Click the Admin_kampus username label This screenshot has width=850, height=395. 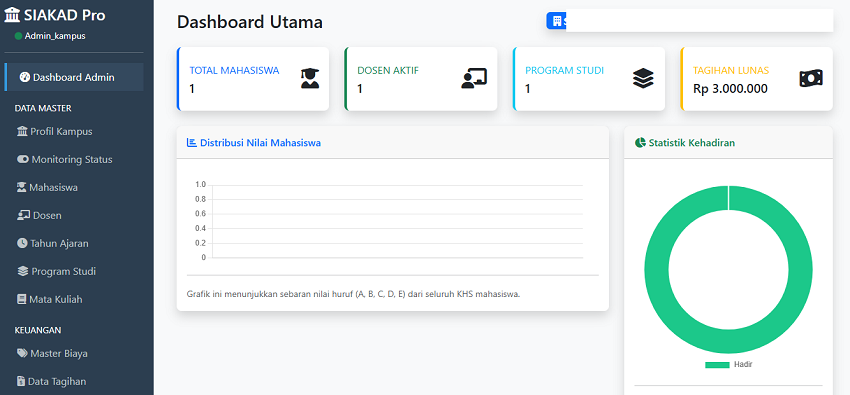click(55, 36)
